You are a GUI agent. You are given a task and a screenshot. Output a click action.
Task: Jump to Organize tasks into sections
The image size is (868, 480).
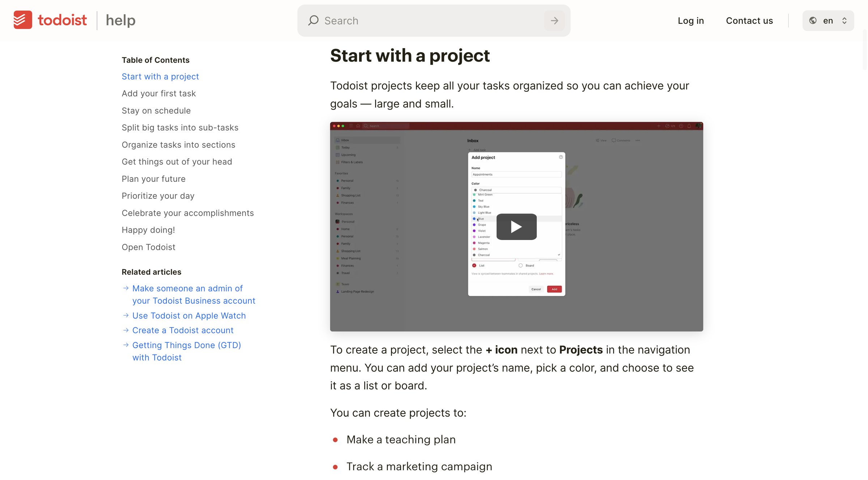click(x=178, y=145)
